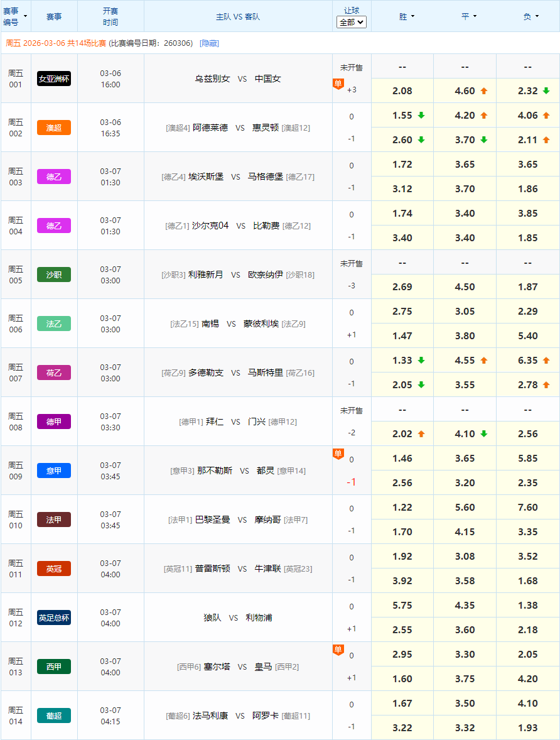The width and height of the screenshot is (560, 740).
Task: Toggle the 单 badge on match 001
Action: pyautogui.click(x=338, y=82)
